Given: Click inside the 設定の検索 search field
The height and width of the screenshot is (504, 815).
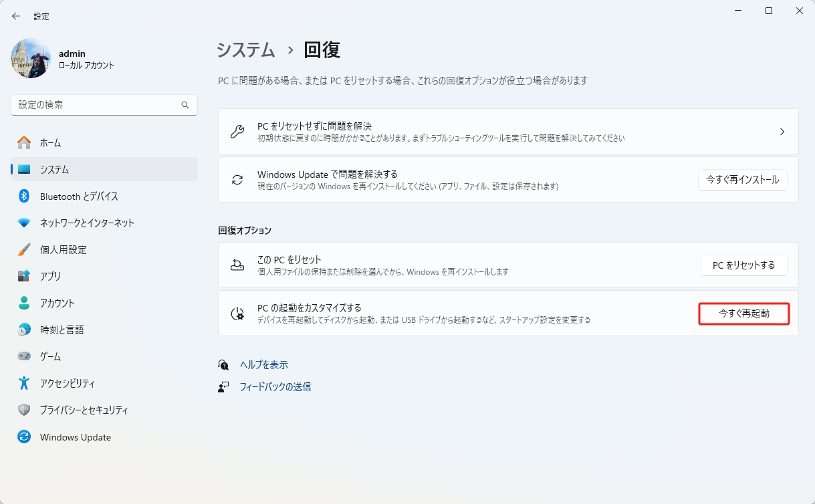Looking at the screenshot, I should pyautogui.click(x=104, y=104).
